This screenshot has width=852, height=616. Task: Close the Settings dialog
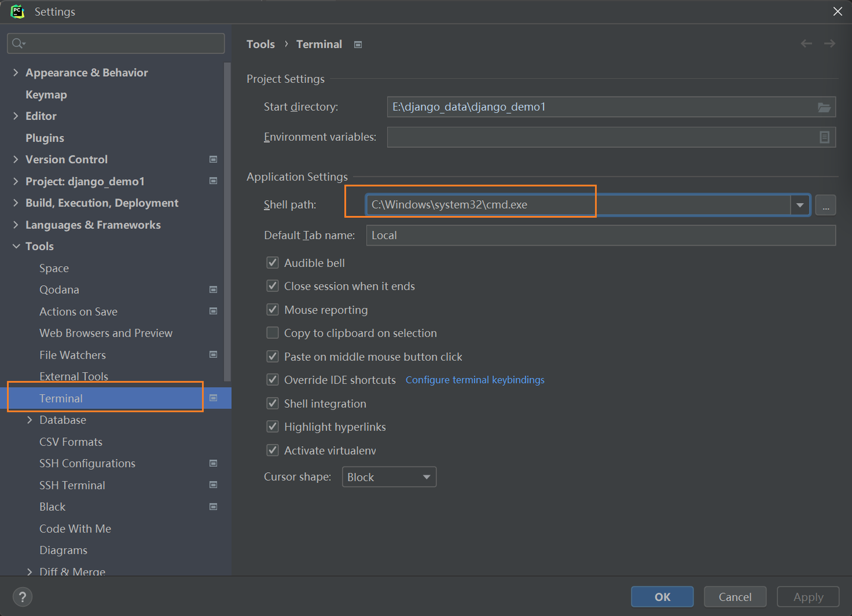838,11
